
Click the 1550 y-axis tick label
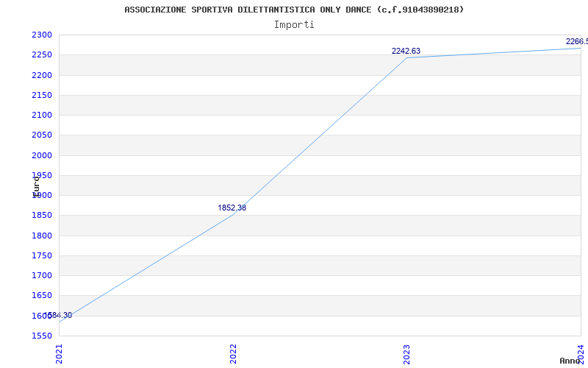point(42,336)
